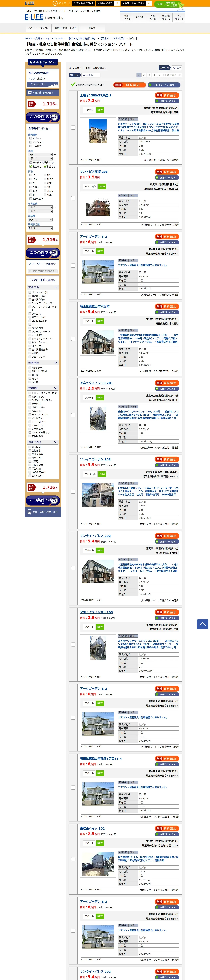Click 路線・駅から検索し直す train icon button
The image size is (210, 980).
(43, 512)
